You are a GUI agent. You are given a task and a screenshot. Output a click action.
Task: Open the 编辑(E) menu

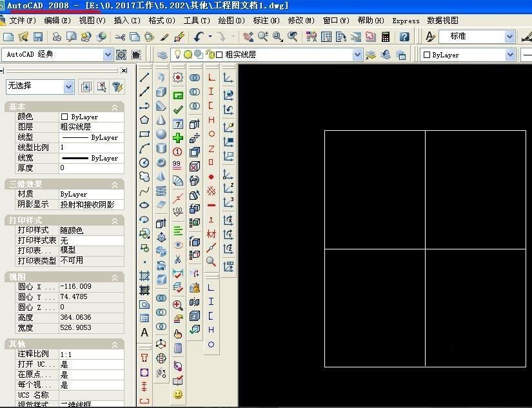57,21
